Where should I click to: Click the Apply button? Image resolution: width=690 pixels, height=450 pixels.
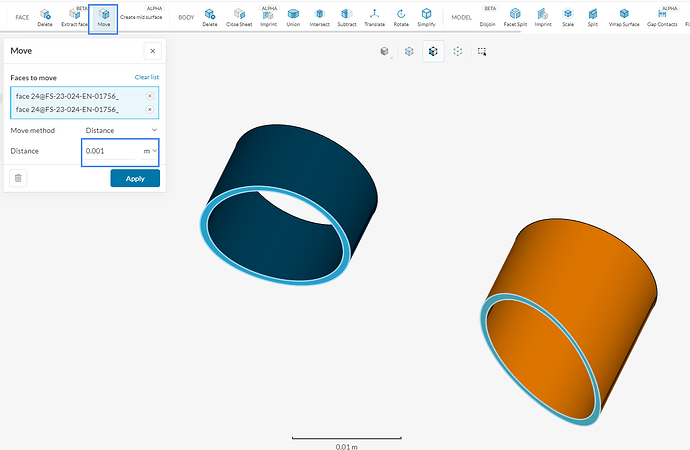(135, 178)
